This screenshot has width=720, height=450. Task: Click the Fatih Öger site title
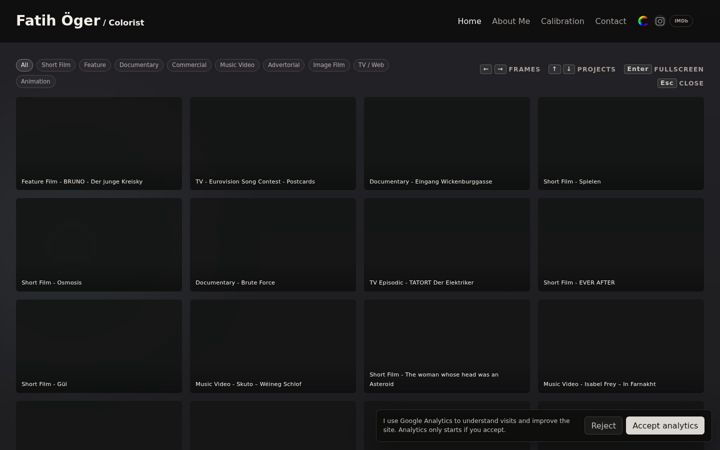(58, 21)
